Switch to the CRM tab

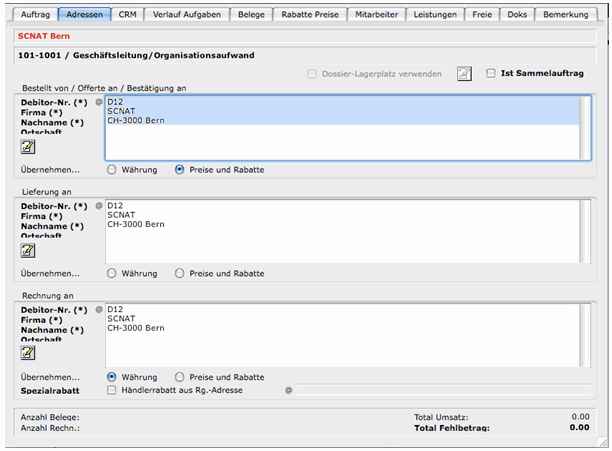point(128,15)
